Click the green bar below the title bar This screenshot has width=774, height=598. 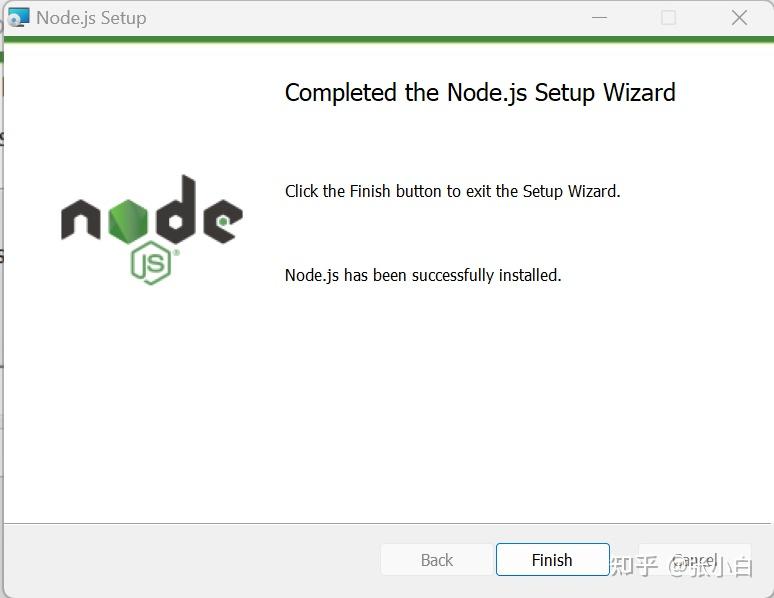point(389,40)
